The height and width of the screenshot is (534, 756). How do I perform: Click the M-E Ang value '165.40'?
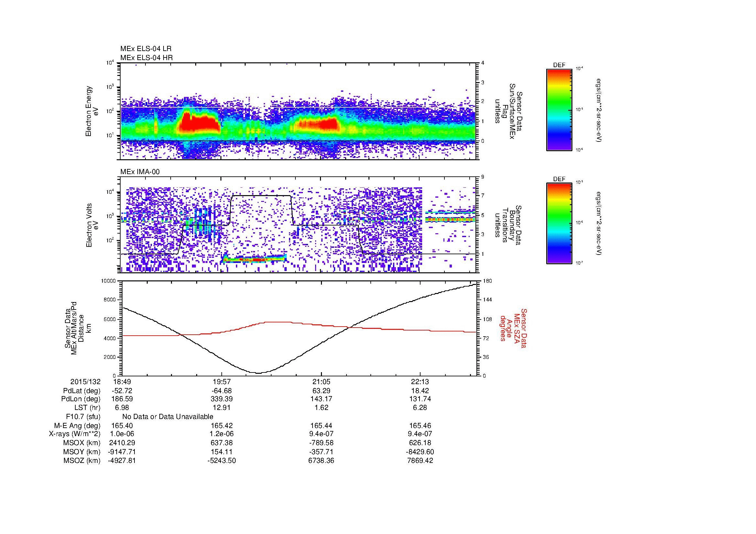point(122,426)
